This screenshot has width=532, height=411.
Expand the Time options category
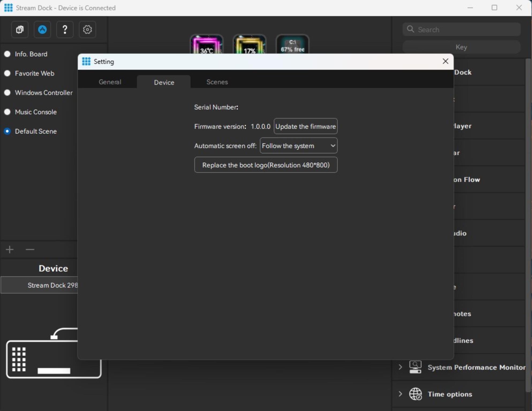(x=400, y=394)
